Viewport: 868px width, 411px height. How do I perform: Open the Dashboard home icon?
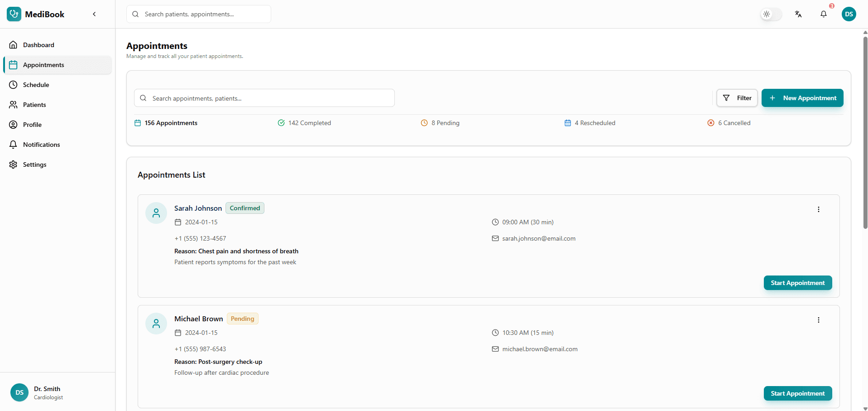pos(13,45)
